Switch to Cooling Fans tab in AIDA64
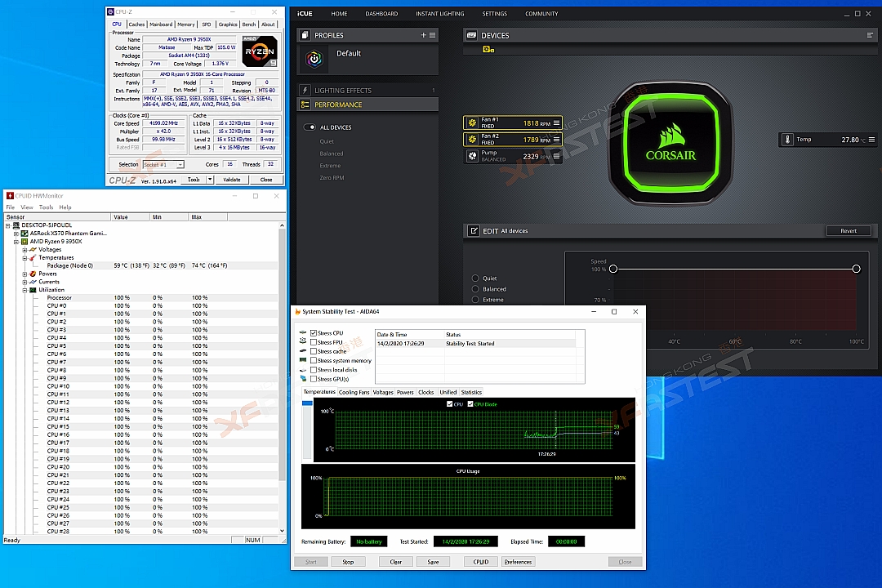 tap(354, 392)
